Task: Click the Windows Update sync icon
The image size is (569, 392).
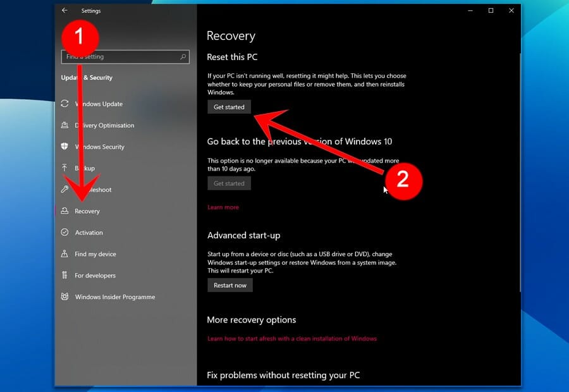Action: pos(64,104)
